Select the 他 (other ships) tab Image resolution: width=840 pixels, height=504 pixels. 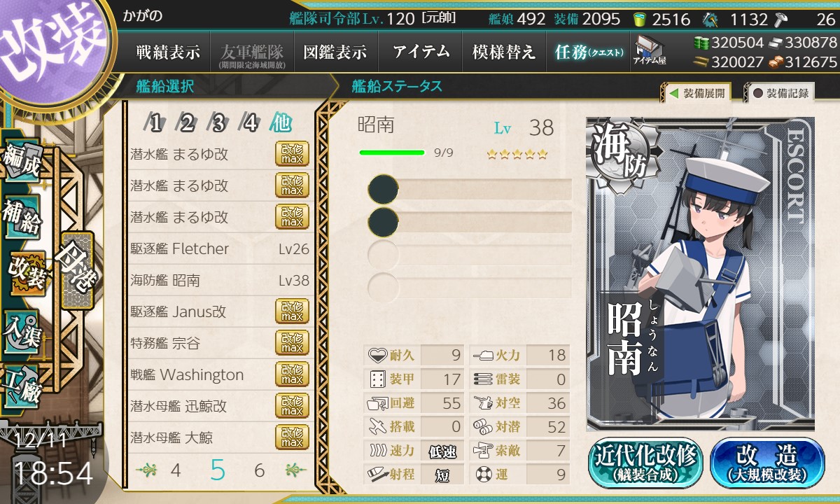click(x=281, y=125)
